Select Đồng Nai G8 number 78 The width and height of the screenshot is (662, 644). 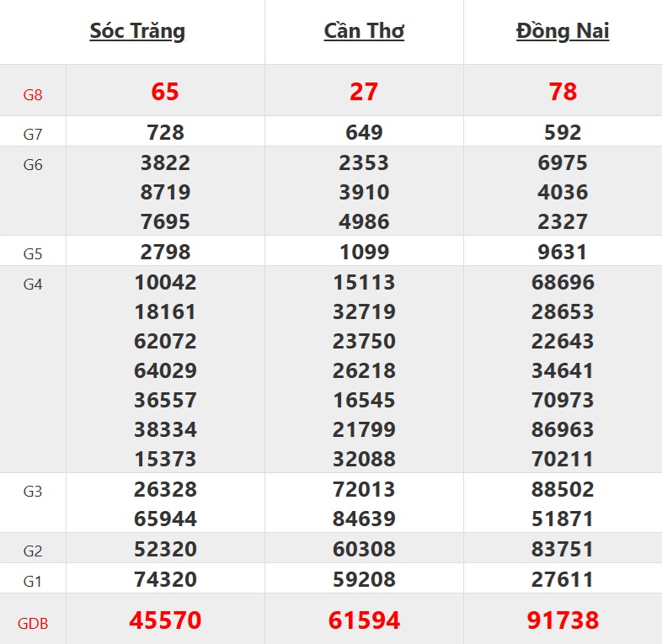(563, 91)
